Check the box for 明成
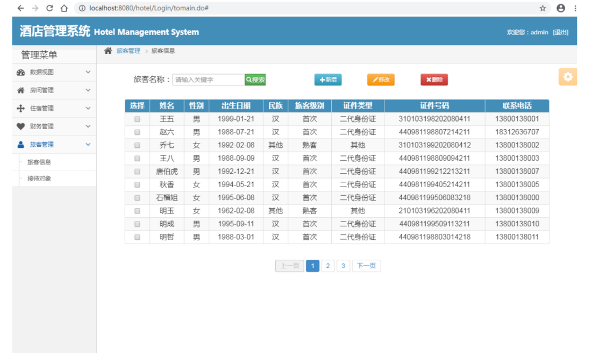The image size is (607, 364). (137, 224)
